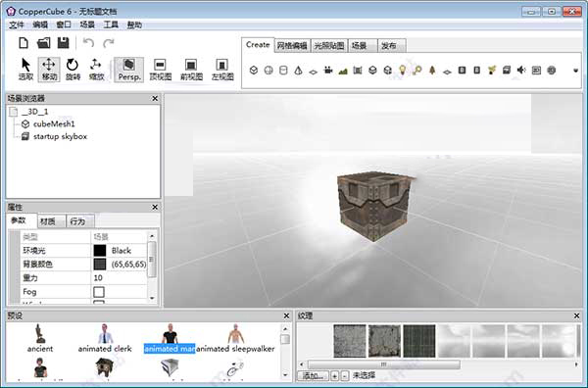Enable the Fog checkbox
Screen dimensions: 588x388
pyautogui.click(x=99, y=292)
